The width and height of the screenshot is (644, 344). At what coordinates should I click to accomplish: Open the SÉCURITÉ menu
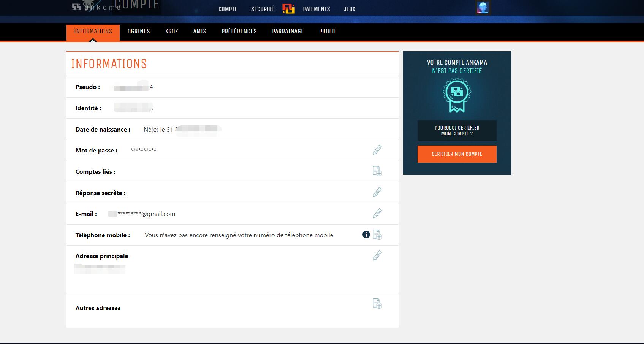coord(263,9)
